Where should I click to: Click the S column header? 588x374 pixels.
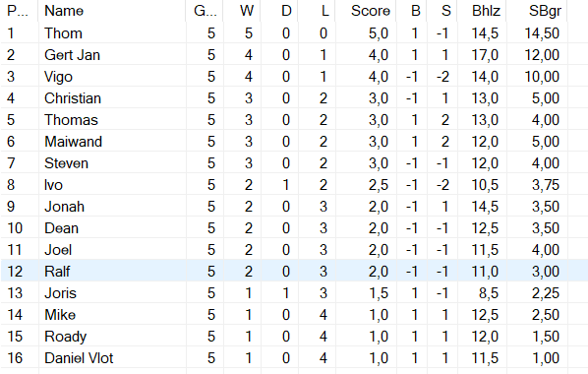pos(442,11)
